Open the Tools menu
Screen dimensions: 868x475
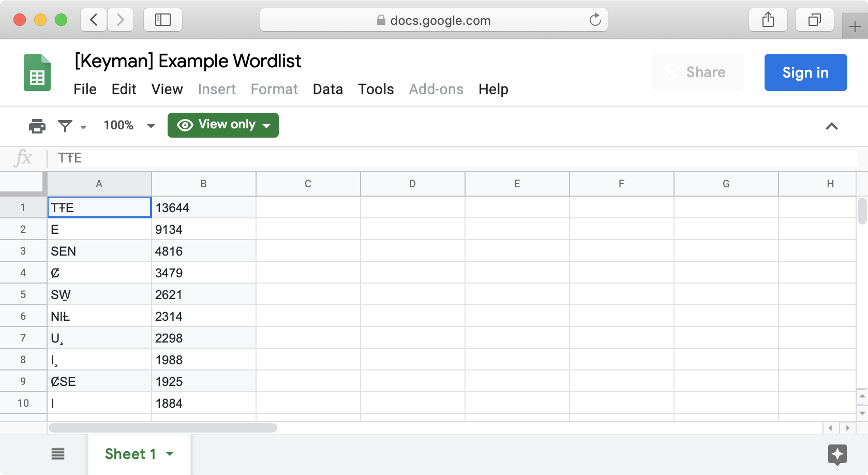[x=376, y=90]
